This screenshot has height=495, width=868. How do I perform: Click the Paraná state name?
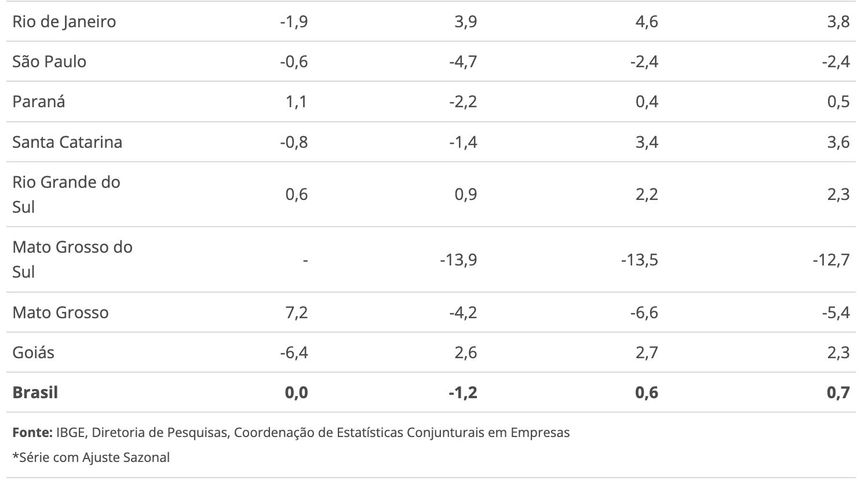pos(39,101)
